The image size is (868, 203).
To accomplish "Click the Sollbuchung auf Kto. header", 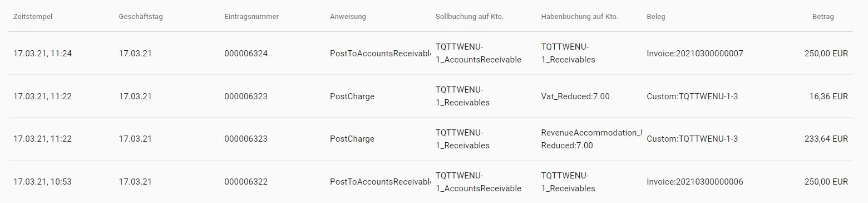I will [x=470, y=17].
